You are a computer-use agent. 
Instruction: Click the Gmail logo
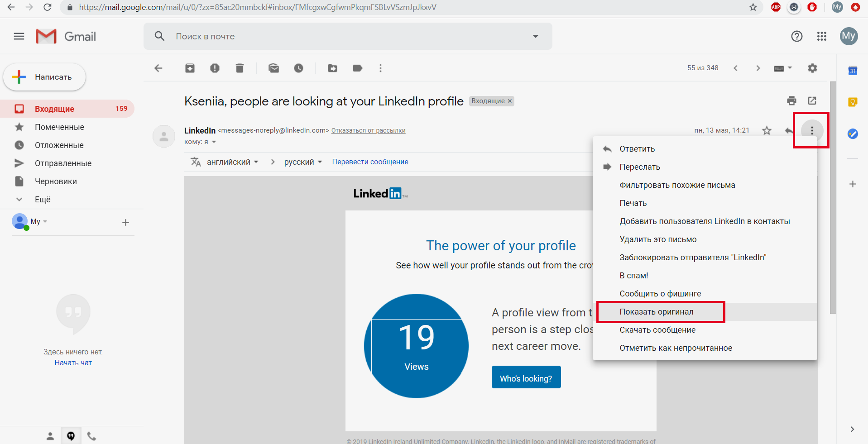click(x=66, y=36)
